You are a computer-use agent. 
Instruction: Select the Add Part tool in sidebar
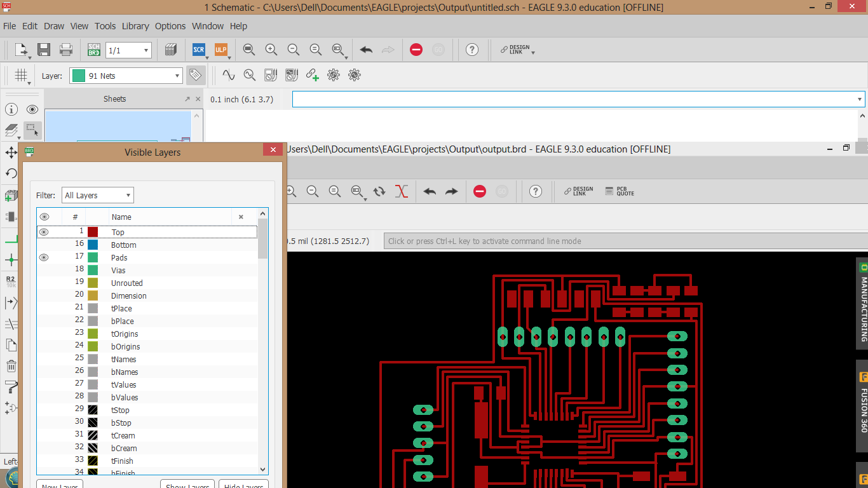(x=11, y=196)
